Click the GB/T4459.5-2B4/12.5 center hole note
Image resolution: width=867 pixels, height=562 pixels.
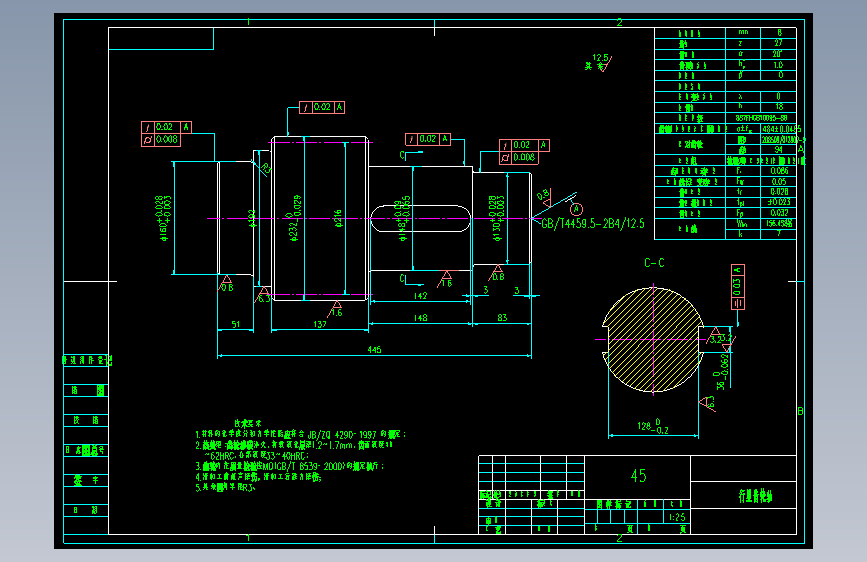[593, 223]
